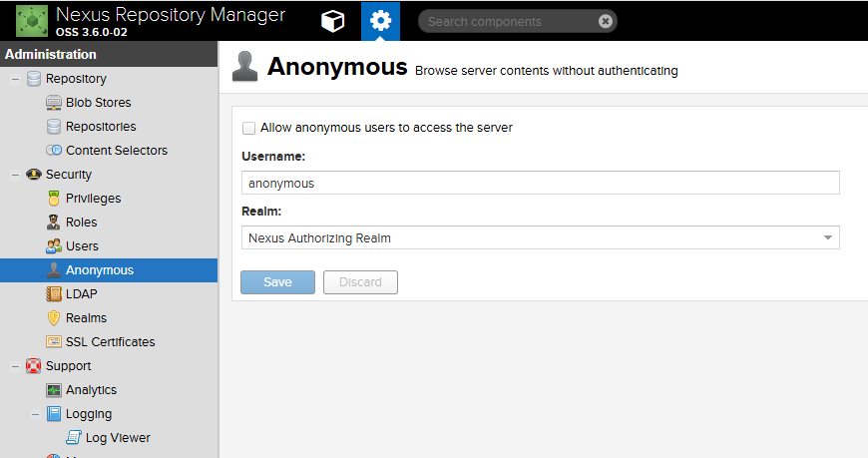
Task: Click the Content Selectors icon
Action: [x=54, y=150]
